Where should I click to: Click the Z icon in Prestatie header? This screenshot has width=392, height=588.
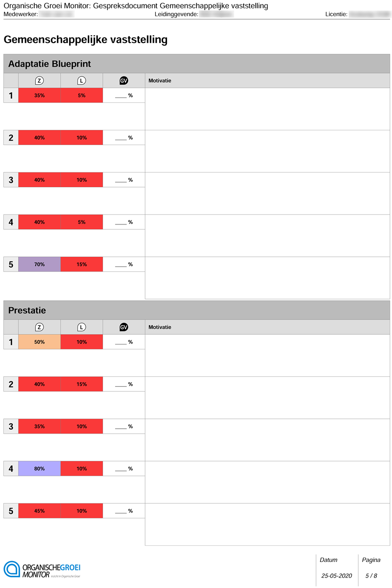[40, 327]
